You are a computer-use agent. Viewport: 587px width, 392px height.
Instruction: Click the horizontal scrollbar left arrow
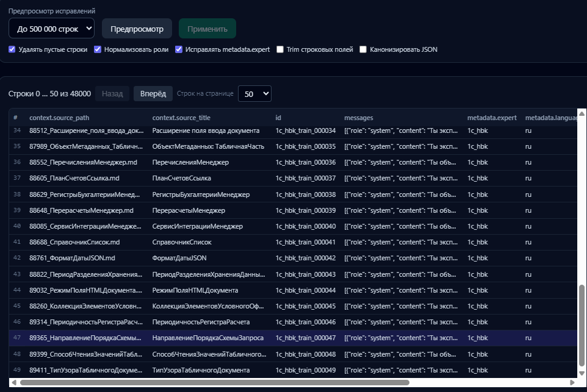tap(14, 382)
